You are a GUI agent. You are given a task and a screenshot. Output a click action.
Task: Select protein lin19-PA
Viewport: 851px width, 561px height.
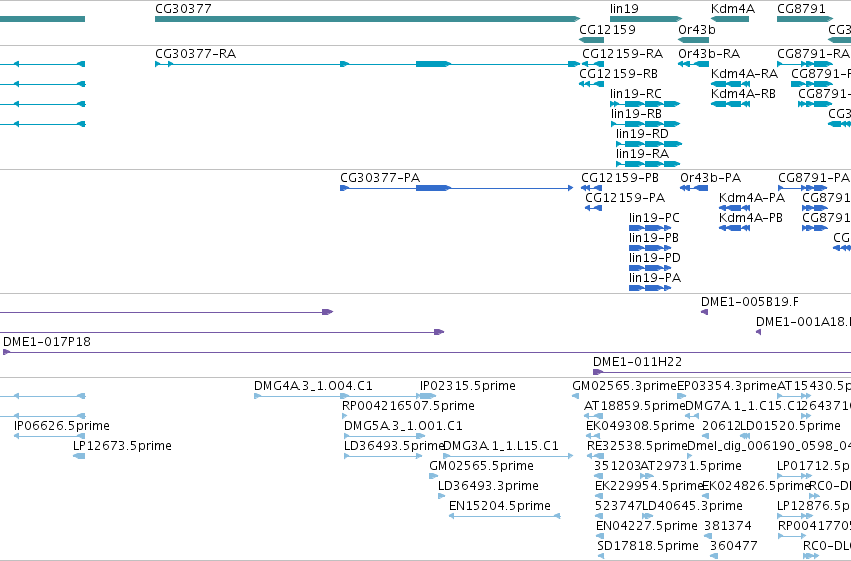655,278
